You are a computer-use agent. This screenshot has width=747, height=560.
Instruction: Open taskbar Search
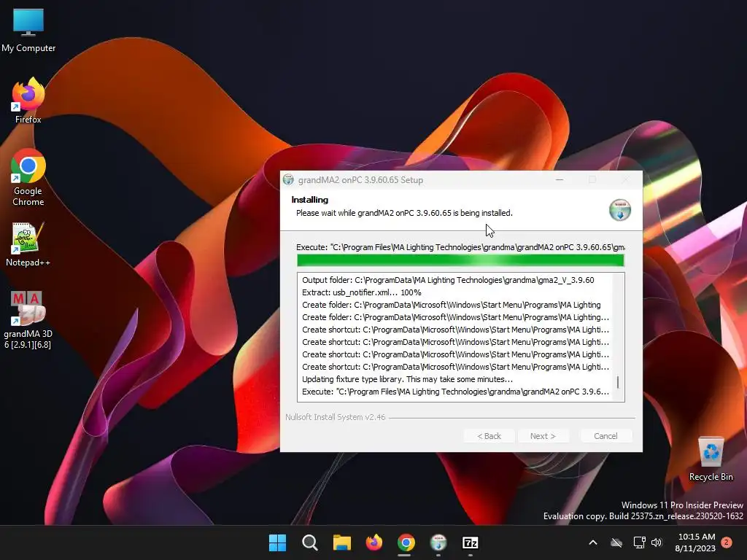[x=309, y=542]
